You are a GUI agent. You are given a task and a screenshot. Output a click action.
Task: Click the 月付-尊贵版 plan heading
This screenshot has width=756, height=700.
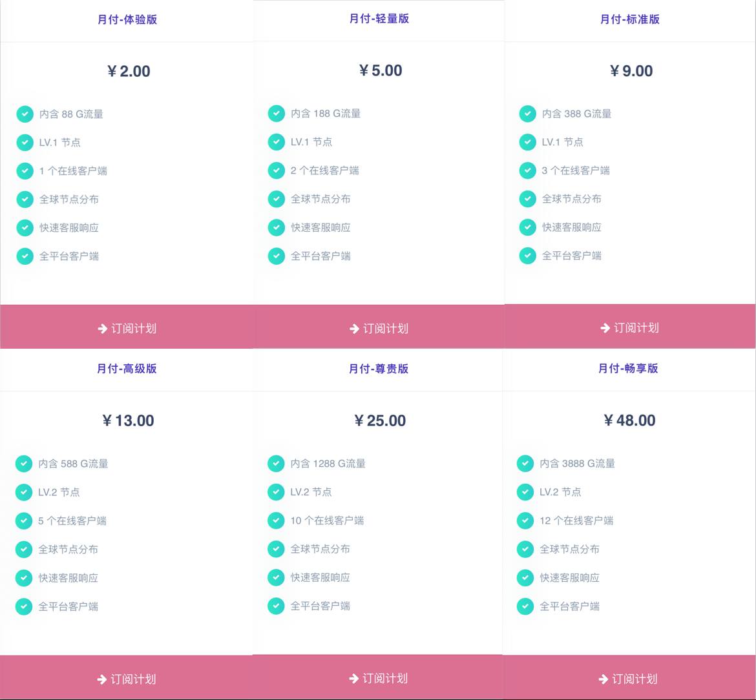click(379, 369)
